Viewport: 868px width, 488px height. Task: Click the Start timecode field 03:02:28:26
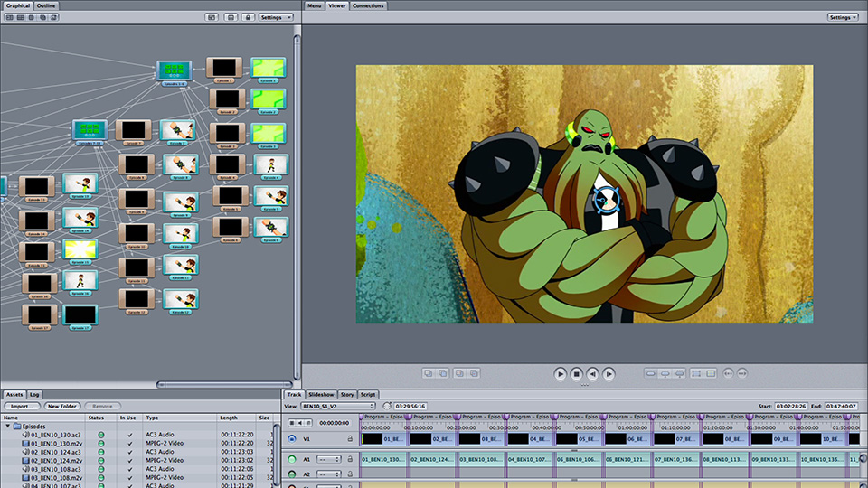[x=790, y=406]
